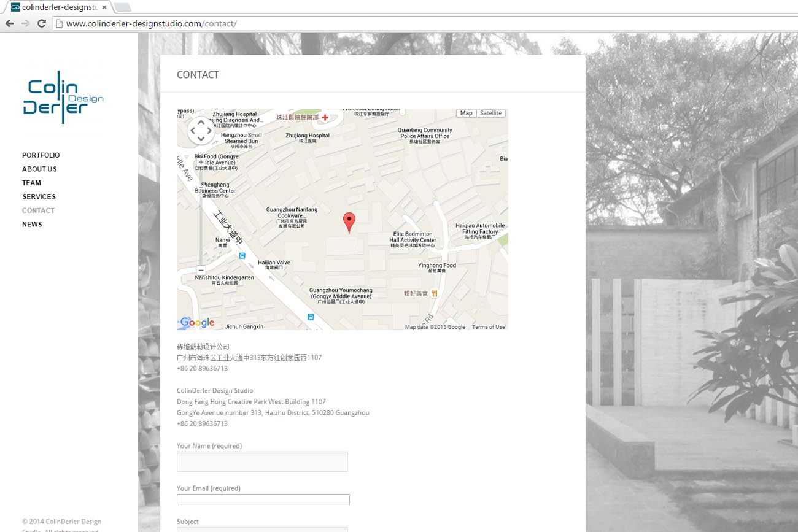Click 'Dong Fang Hong Creative Park' address line
This screenshot has height=532, width=798.
pos(251,402)
